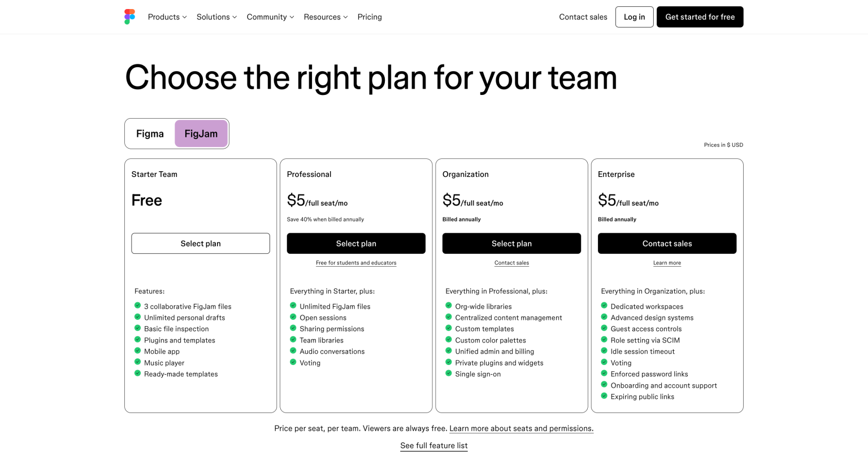868x469 pixels.
Task: Click the green checkmark beside Voting
Action: click(293, 362)
